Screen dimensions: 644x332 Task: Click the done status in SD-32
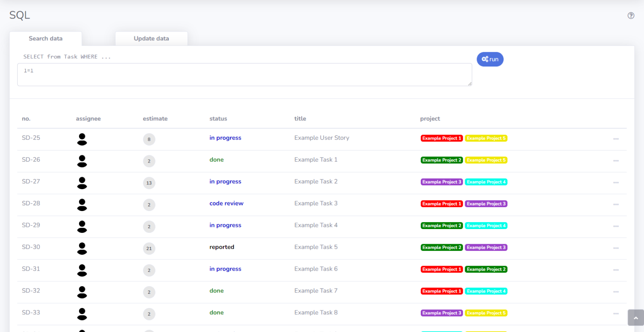click(x=216, y=291)
